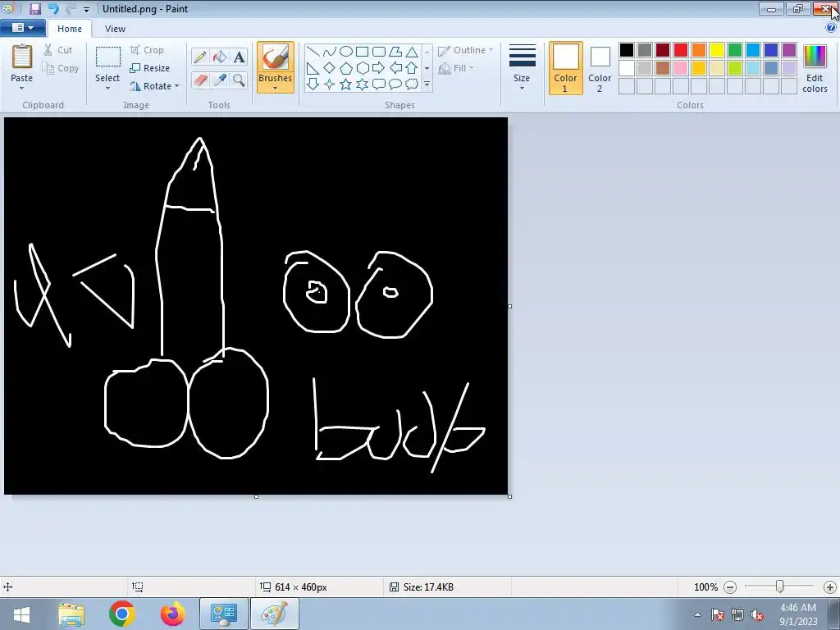Click the Copy button
Image resolution: width=840 pixels, height=630 pixels.
click(x=61, y=68)
